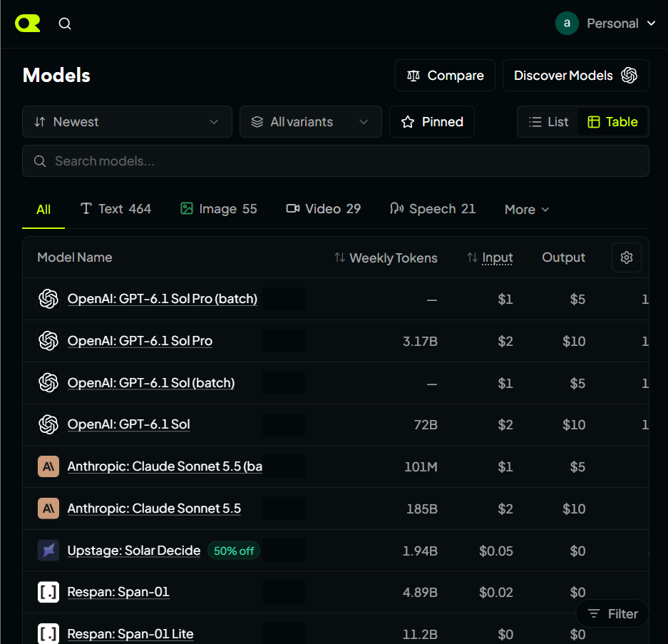Open the Respan: Span-01 Lite link
The image size is (668, 644).
(x=130, y=634)
